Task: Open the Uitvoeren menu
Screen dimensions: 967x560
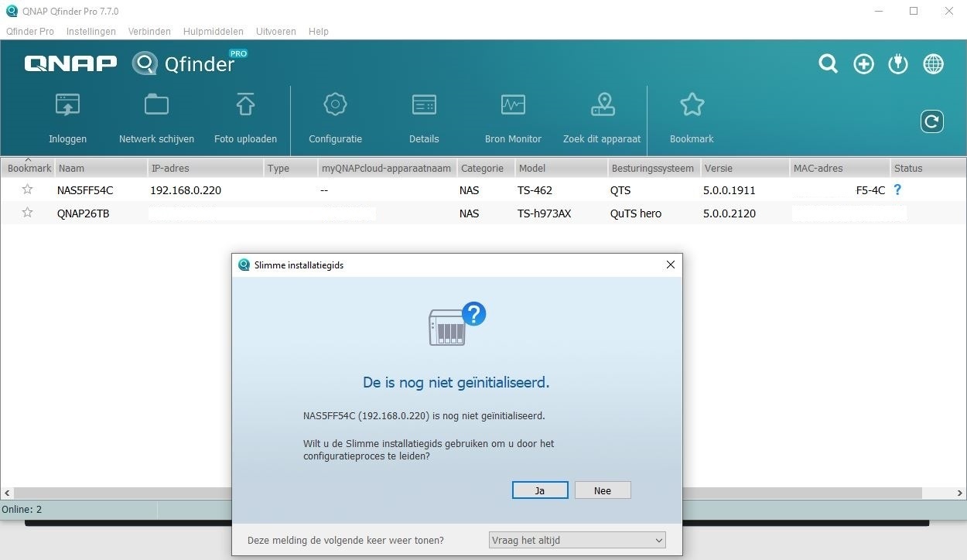Action: click(x=276, y=32)
